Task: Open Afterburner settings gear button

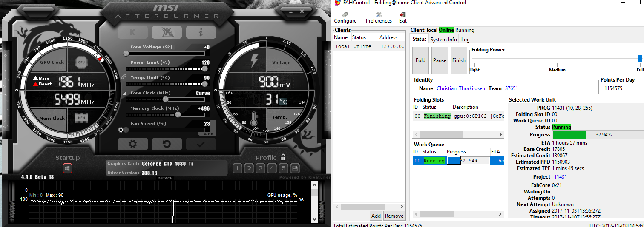Action: coord(133,144)
